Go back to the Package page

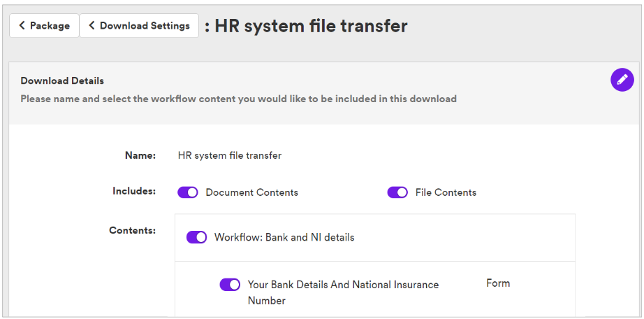coord(45,25)
